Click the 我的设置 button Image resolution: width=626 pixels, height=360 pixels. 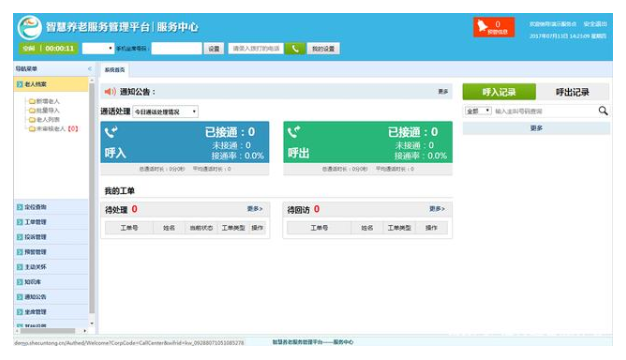[x=323, y=49]
